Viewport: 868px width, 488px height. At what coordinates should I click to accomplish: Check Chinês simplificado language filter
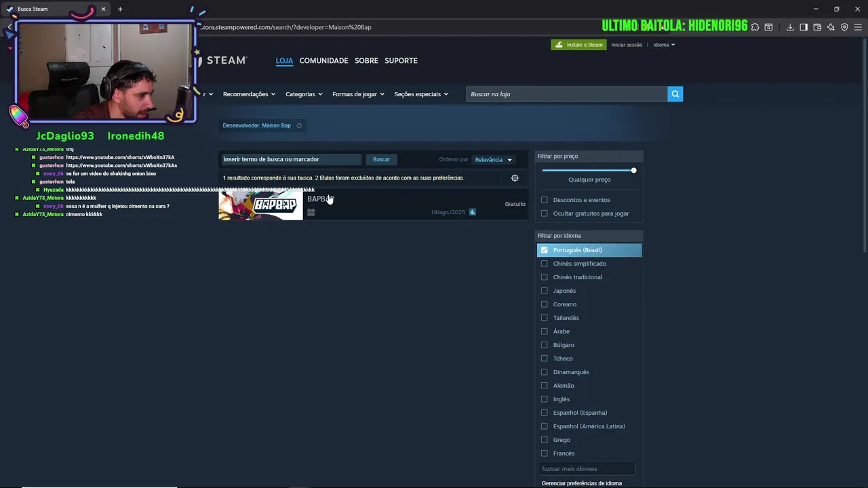pyautogui.click(x=544, y=264)
